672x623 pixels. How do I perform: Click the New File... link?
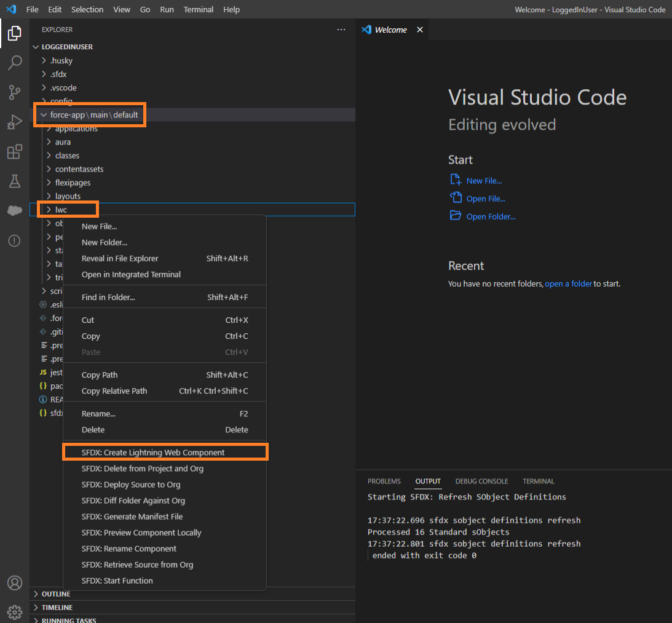pyautogui.click(x=484, y=181)
